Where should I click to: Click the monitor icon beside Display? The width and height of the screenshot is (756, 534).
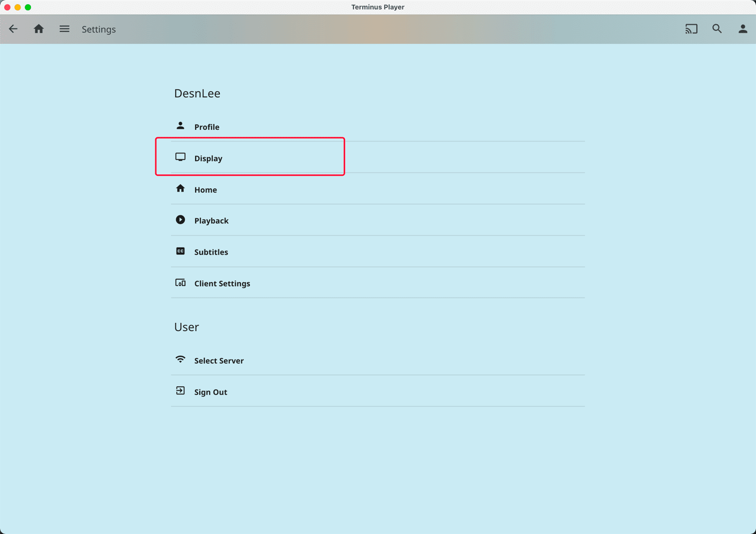(180, 158)
